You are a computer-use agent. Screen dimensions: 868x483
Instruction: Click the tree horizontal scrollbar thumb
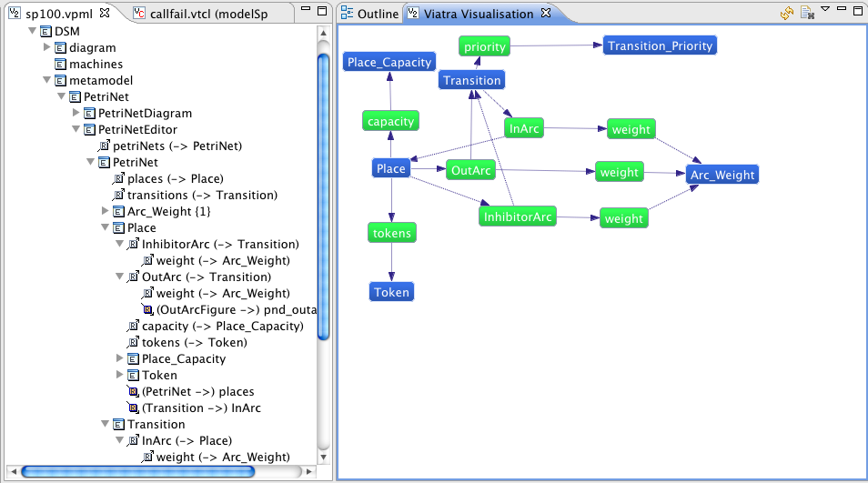137,471
